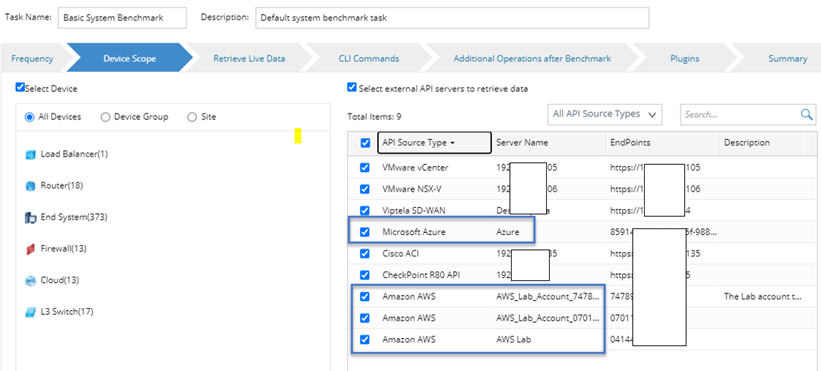
Task: Click the Task Name input field
Action: (x=122, y=18)
